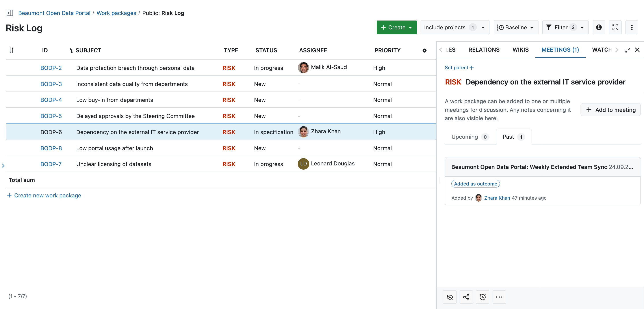Toggle the unwatch eye icon
The width and height of the screenshot is (644, 309).
click(450, 297)
